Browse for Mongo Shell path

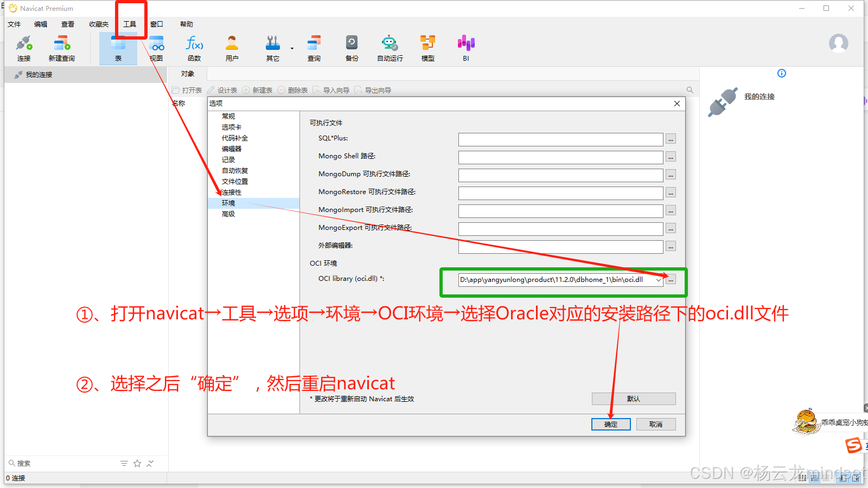(671, 157)
